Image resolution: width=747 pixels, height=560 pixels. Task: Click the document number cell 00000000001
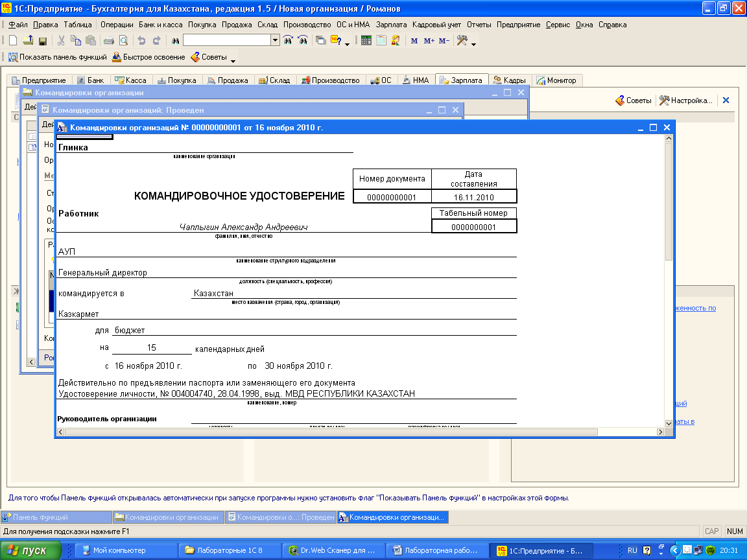(392, 196)
